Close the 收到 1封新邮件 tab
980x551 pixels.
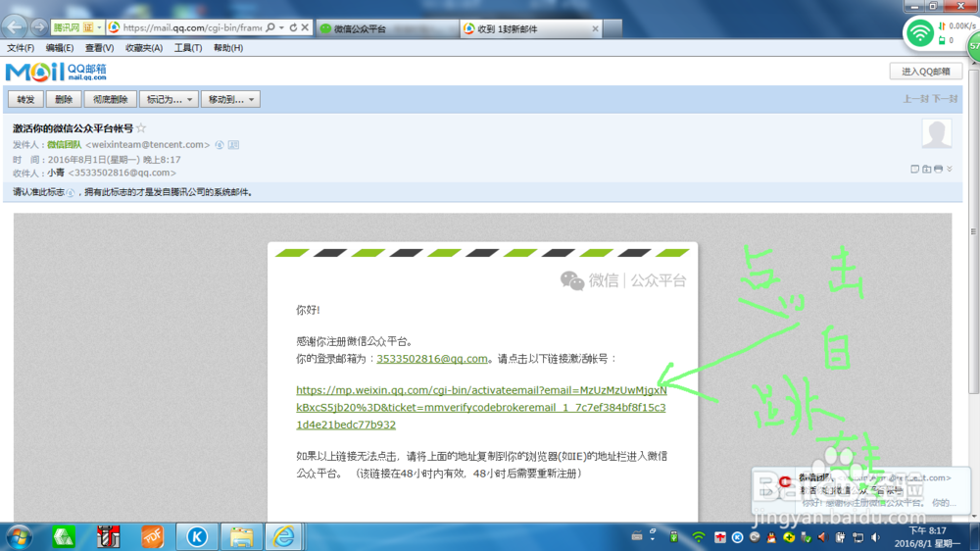pos(595,28)
